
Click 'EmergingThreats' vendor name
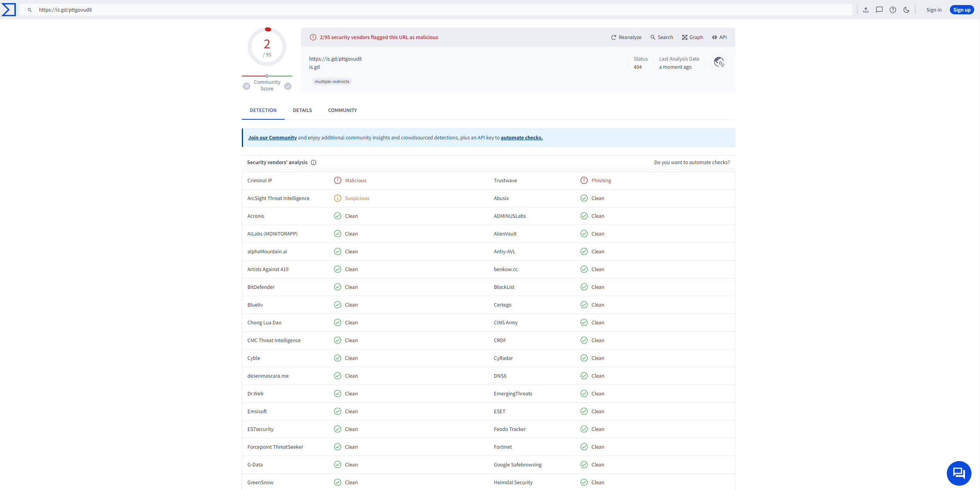click(513, 394)
